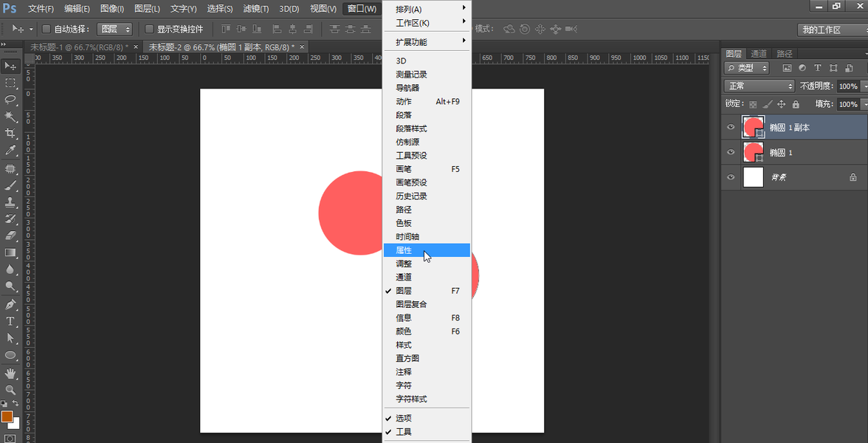Open the 图像(I) menu

(112, 9)
